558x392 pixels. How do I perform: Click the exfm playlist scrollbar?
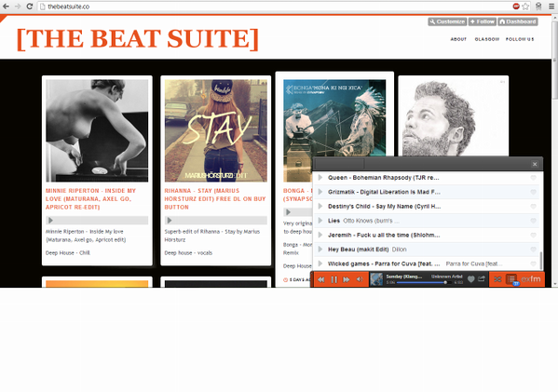coord(541,261)
